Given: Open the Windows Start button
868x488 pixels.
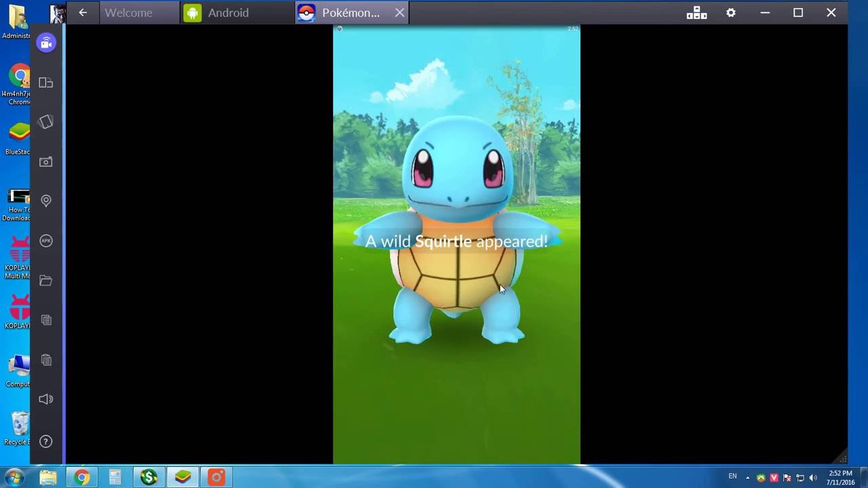Looking at the screenshot, I should pyautogui.click(x=14, y=477).
